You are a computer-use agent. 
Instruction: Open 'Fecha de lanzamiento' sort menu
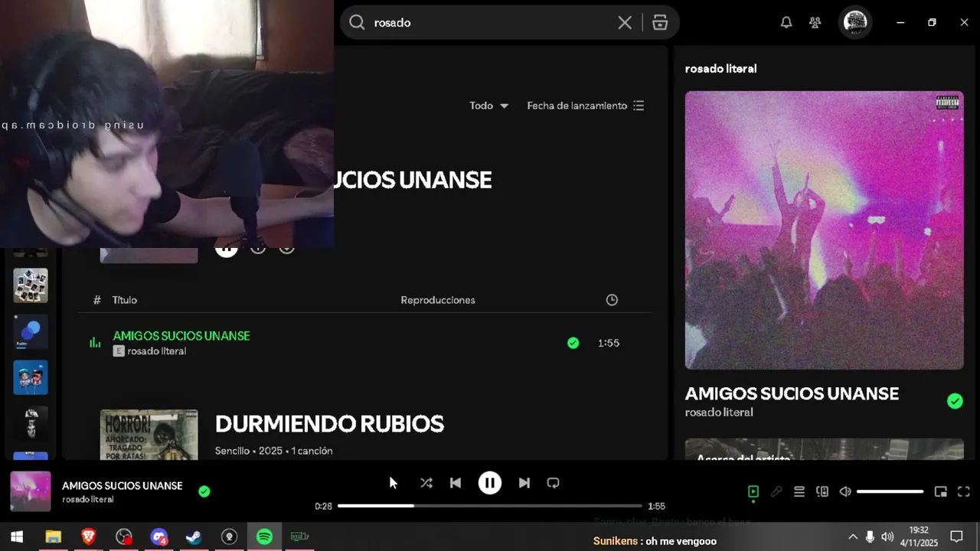(x=586, y=106)
